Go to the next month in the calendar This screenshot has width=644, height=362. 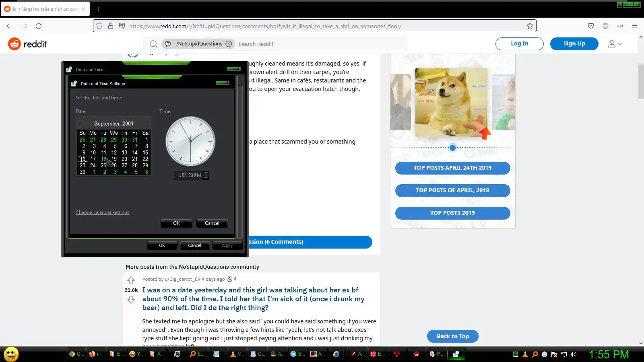pyautogui.click(x=147, y=123)
